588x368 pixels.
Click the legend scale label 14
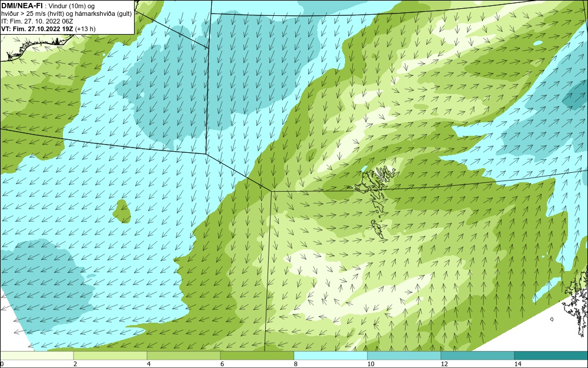pyautogui.click(x=518, y=364)
